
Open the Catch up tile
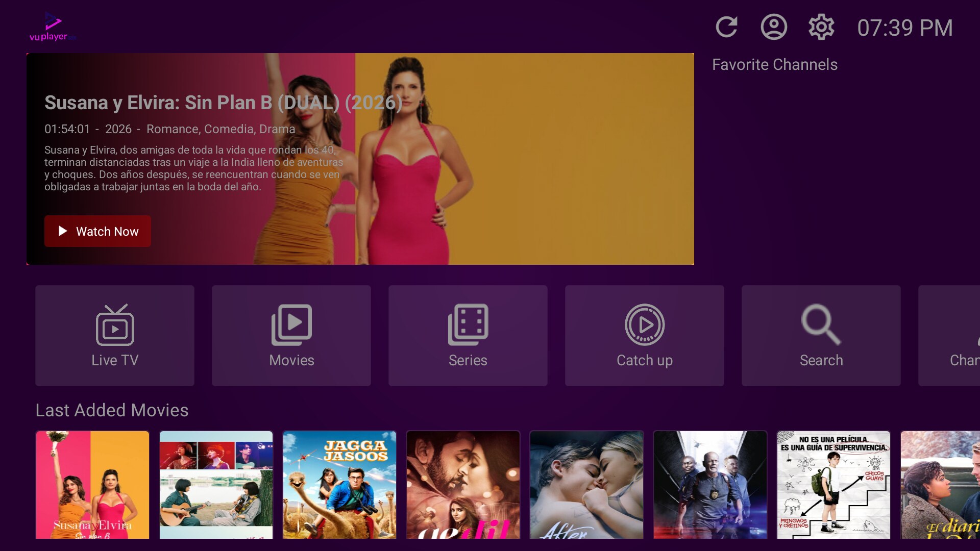click(645, 335)
